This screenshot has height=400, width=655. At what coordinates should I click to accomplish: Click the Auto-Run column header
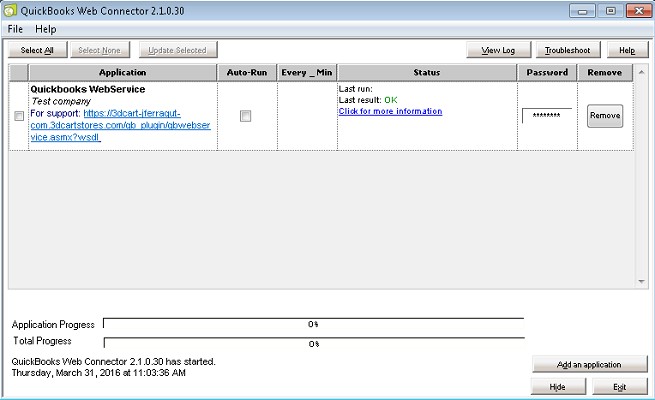click(x=247, y=73)
